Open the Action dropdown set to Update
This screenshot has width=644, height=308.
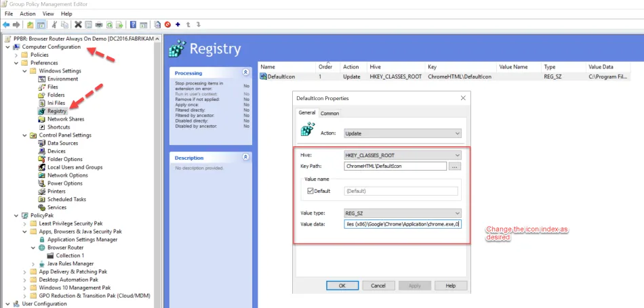pyautogui.click(x=403, y=133)
